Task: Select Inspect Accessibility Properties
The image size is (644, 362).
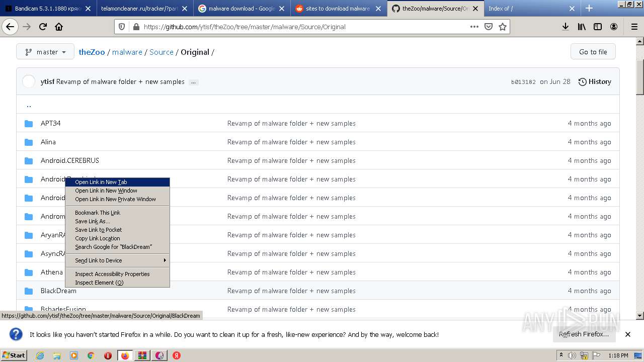Action: tap(117, 274)
